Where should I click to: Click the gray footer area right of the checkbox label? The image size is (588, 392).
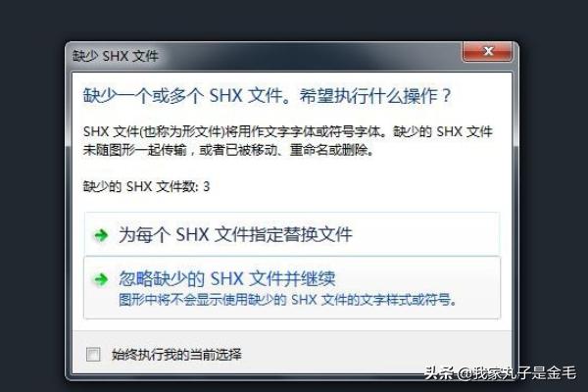coord(375,354)
